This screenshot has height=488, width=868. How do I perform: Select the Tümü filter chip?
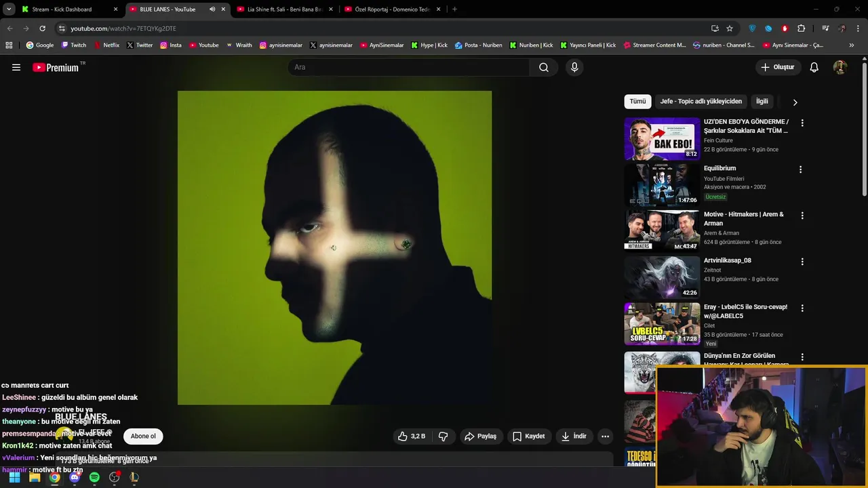(x=637, y=102)
